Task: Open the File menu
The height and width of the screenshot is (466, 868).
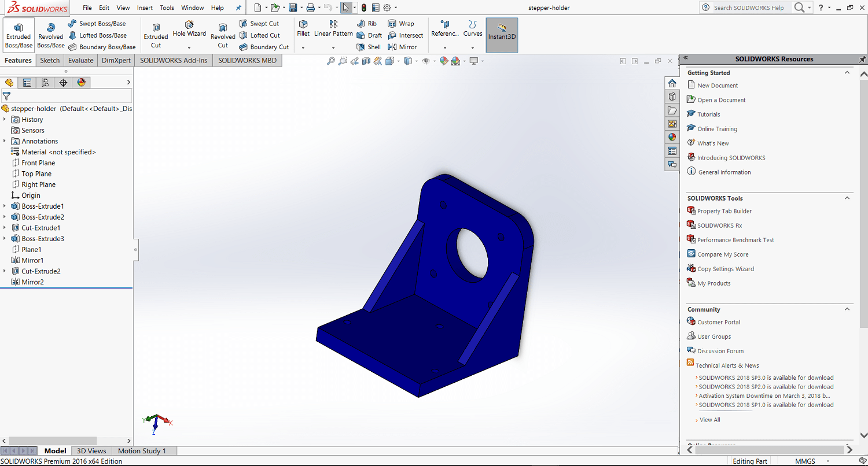Action: click(87, 8)
